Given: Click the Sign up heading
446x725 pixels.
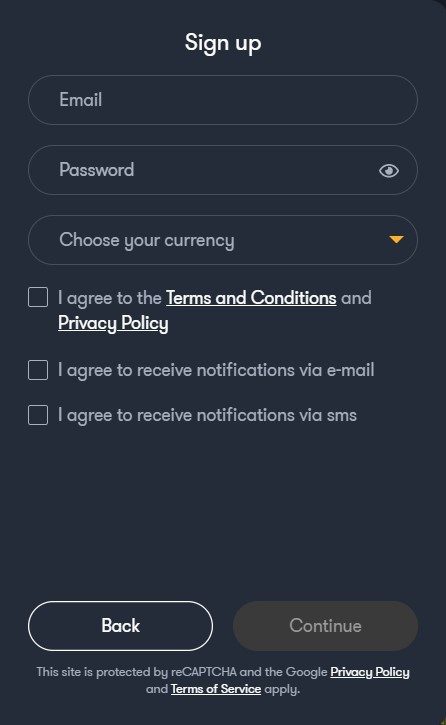Looking at the screenshot, I should 223,43.
